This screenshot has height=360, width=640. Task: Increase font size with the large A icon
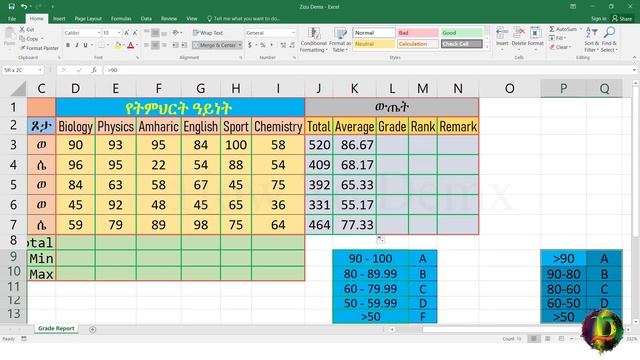(127, 33)
